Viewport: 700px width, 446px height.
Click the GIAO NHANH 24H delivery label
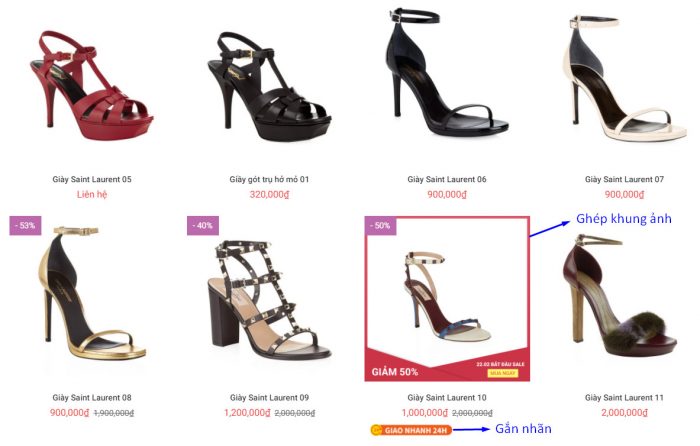(x=411, y=430)
